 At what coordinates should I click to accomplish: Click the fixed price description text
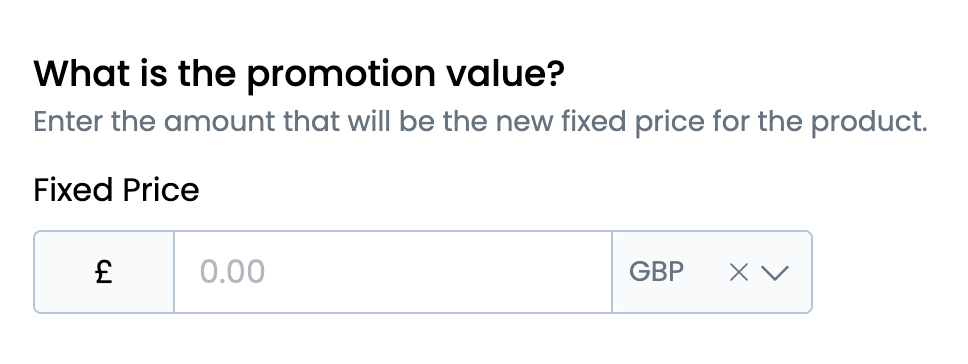pyautogui.click(x=480, y=122)
